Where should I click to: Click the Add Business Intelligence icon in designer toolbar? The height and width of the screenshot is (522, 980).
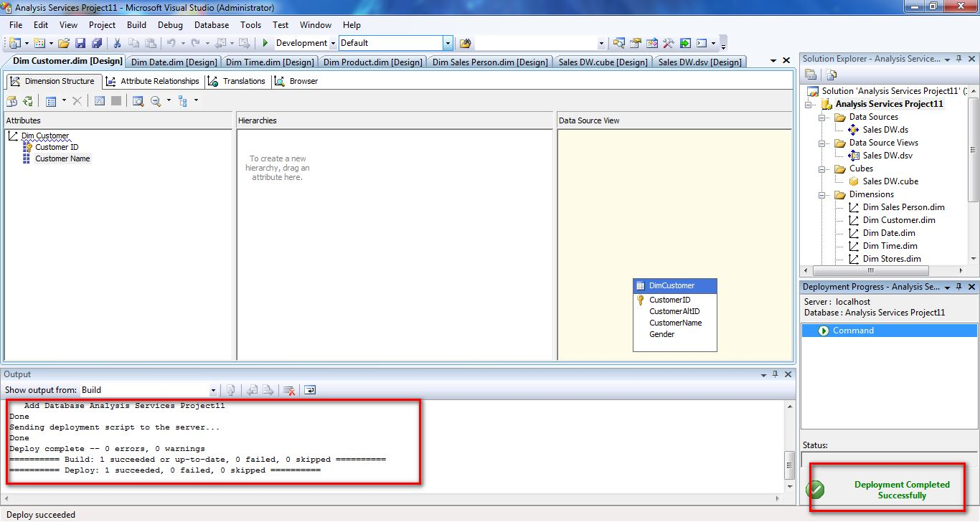tap(11, 101)
